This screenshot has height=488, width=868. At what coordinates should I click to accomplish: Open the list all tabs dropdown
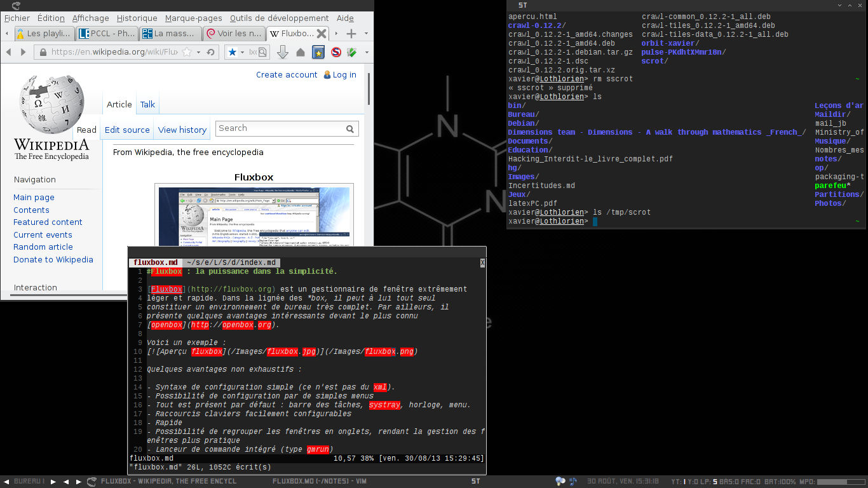pos(365,33)
